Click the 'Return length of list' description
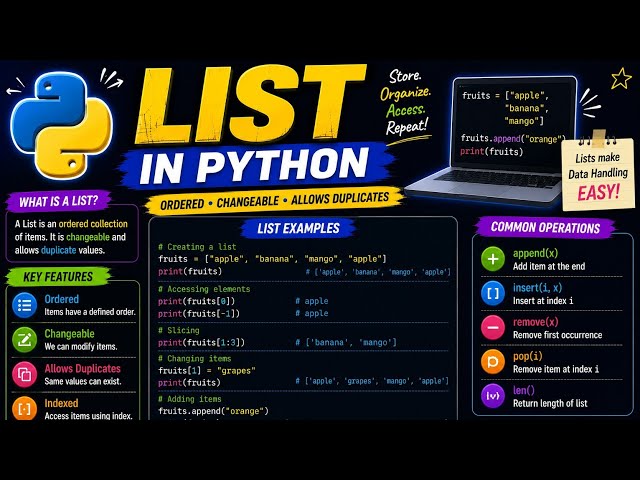Screen dimensions: 640x480 [x=550, y=404]
